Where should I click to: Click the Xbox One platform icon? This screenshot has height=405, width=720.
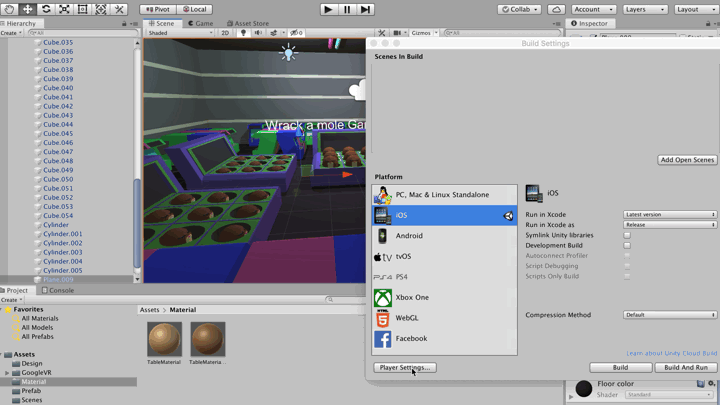pyautogui.click(x=382, y=298)
